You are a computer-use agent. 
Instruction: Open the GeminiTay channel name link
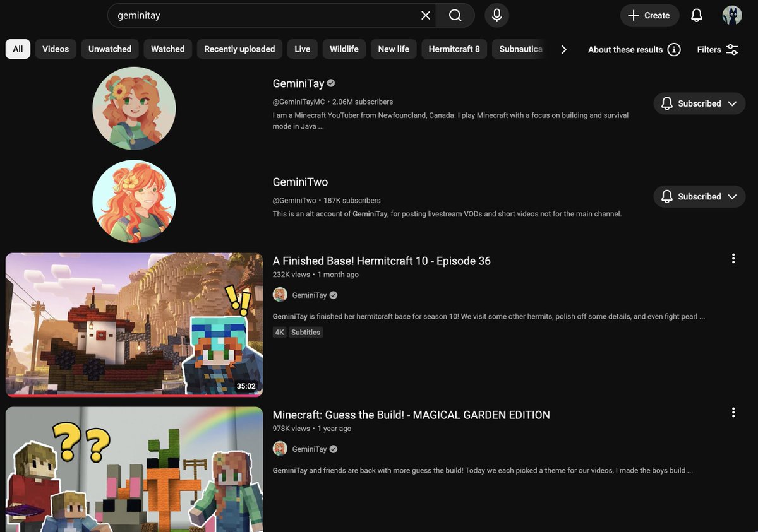tap(298, 83)
